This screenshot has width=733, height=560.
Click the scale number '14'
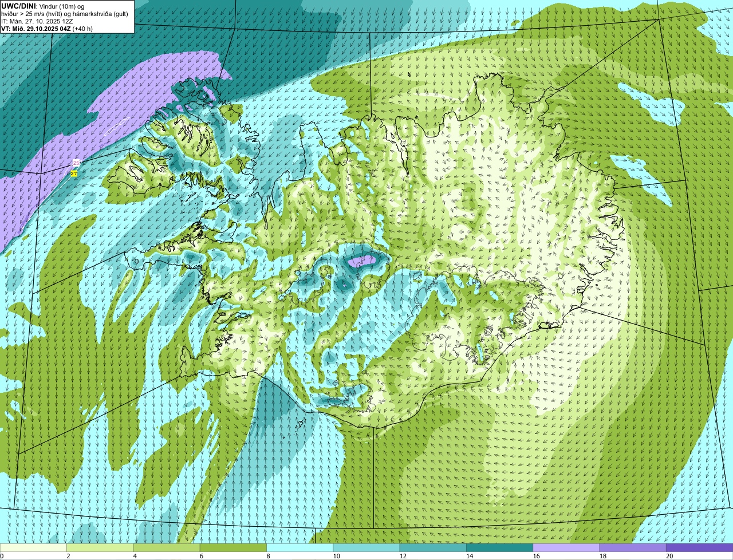470,556
